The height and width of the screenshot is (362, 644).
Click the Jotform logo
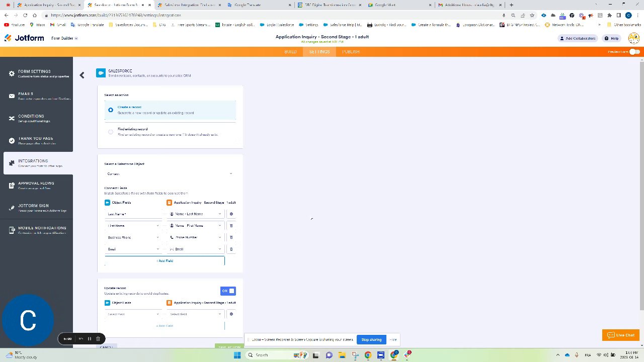pyautogui.click(x=24, y=38)
